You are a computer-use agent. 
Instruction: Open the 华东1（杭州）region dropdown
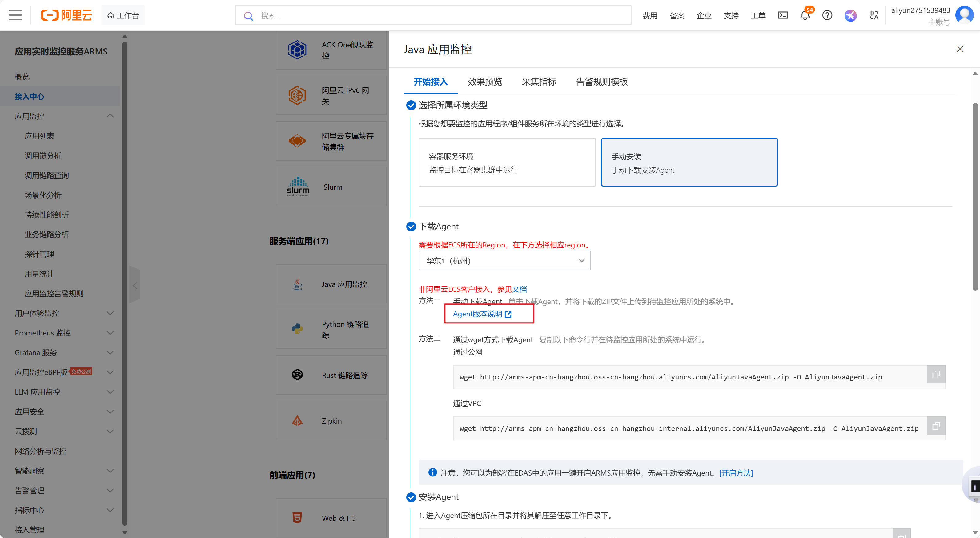pyautogui.click(x=504, y=261)
